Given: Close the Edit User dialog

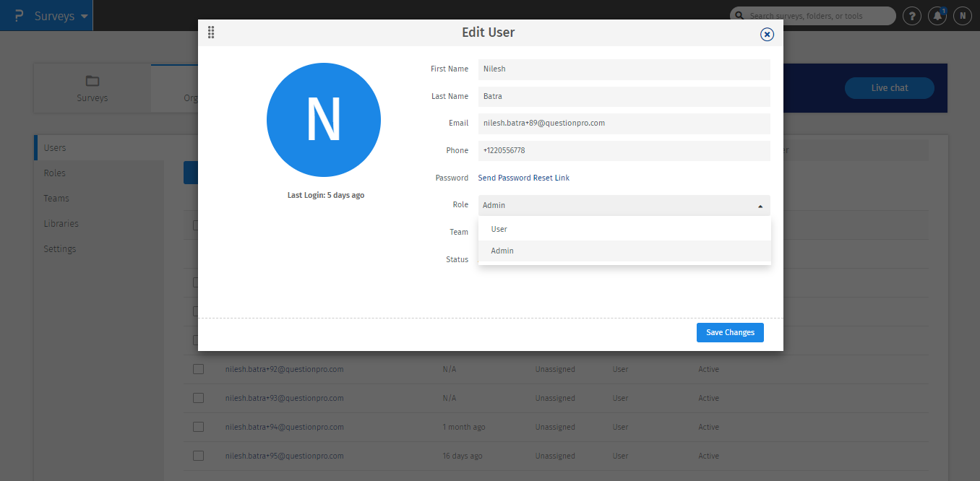Looking at the screenshot, I should 767,34.
